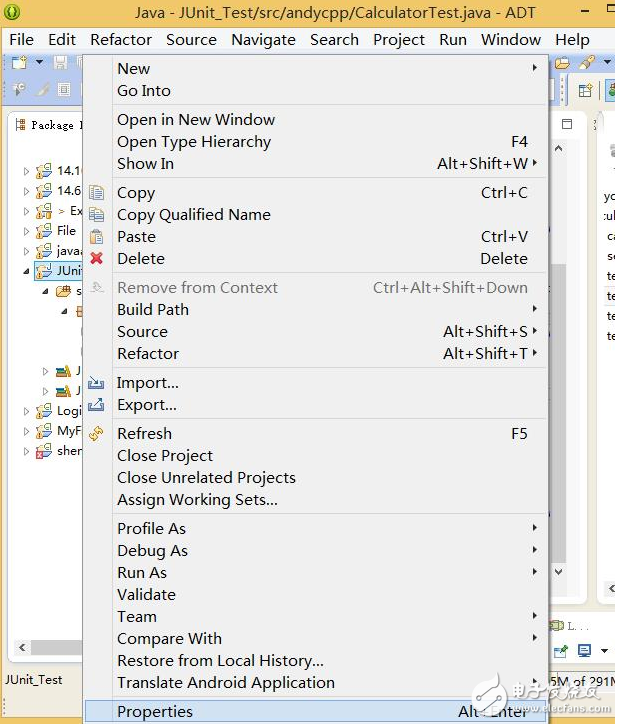Click the Paste clipboard icon
Image resolution: width=619 pixels, height=725 pixels.
pyautogui.click(x=97, y=237)
